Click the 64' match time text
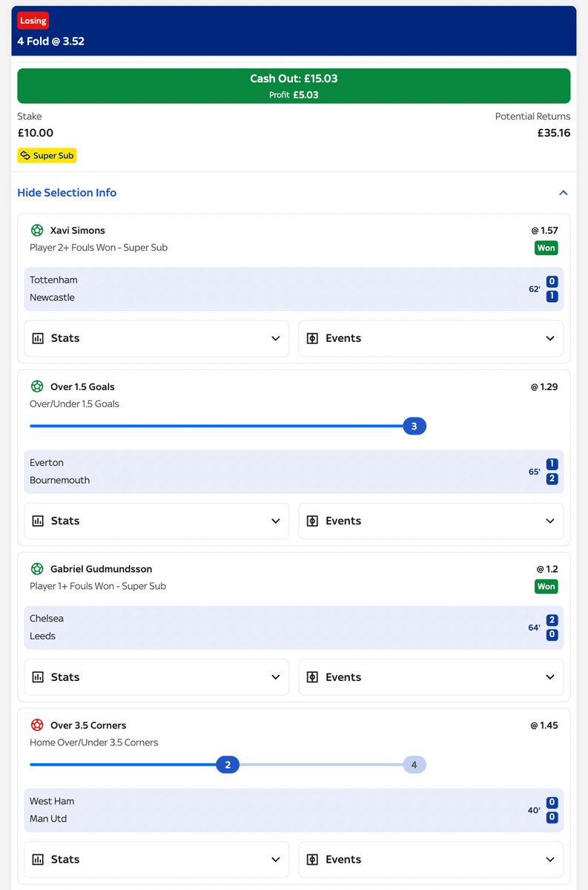The image size is (588, 890). pos(535,628)
